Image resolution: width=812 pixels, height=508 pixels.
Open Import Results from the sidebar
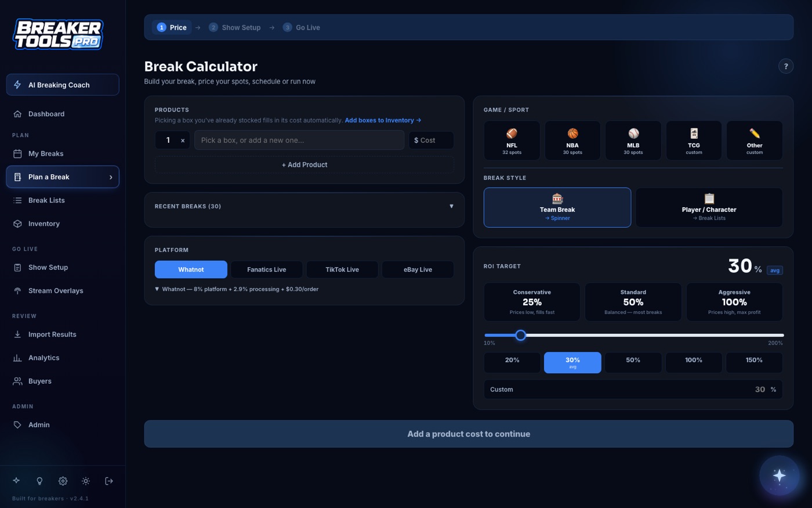63,334
